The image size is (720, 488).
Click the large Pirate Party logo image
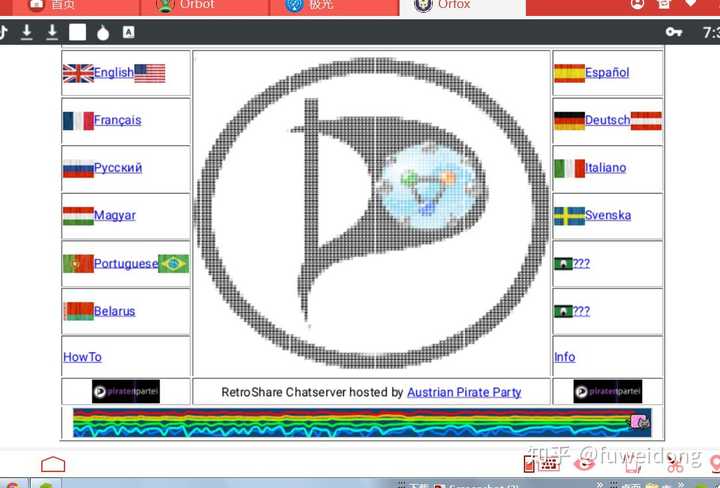(x=371, y=213)
